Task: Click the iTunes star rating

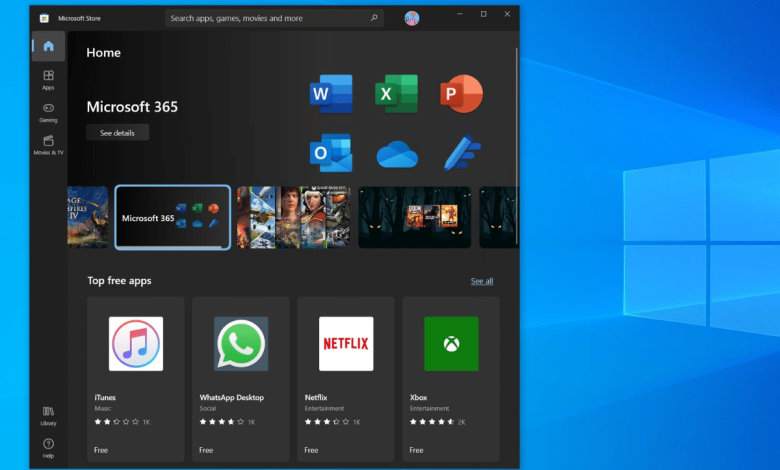Action: click(x=116, y=422)
